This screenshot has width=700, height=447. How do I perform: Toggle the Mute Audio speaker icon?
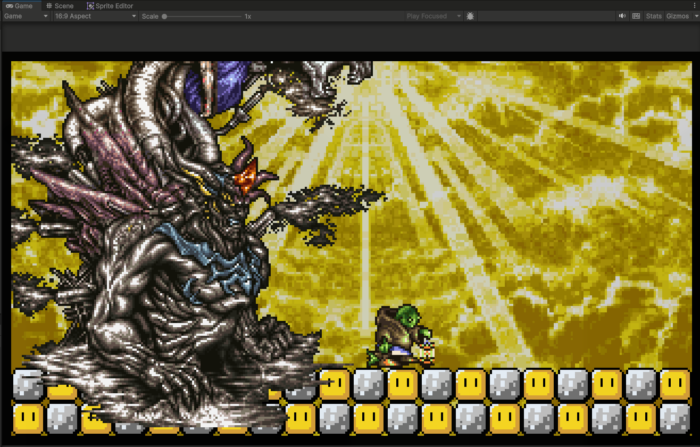[x=621, y=16]
